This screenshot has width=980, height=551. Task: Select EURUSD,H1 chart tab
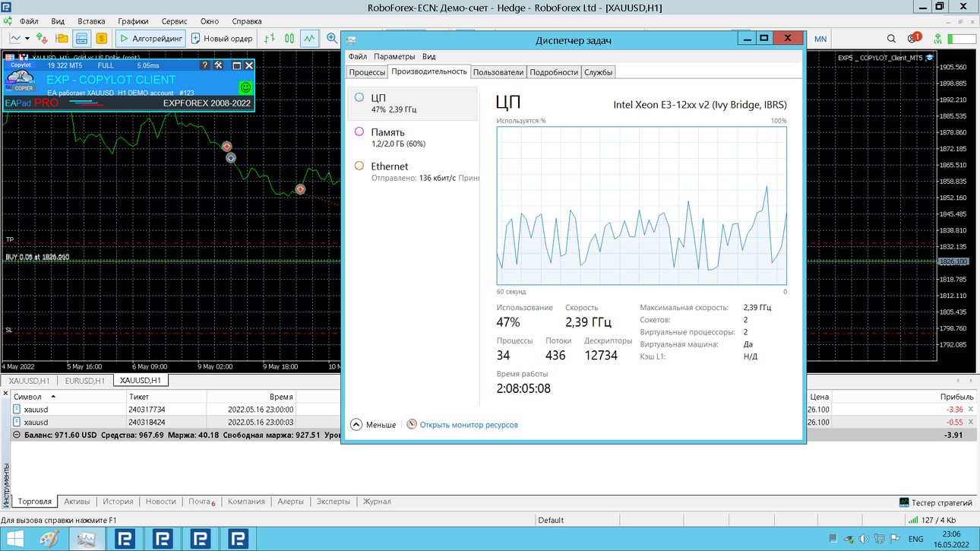point(85,381)
